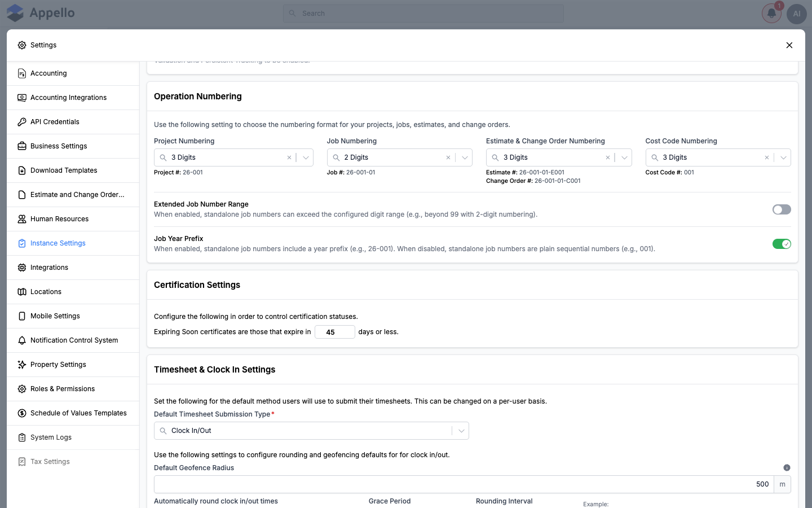Click the top Search field
This screenshot has height=508, width=812.
(423, 14)
